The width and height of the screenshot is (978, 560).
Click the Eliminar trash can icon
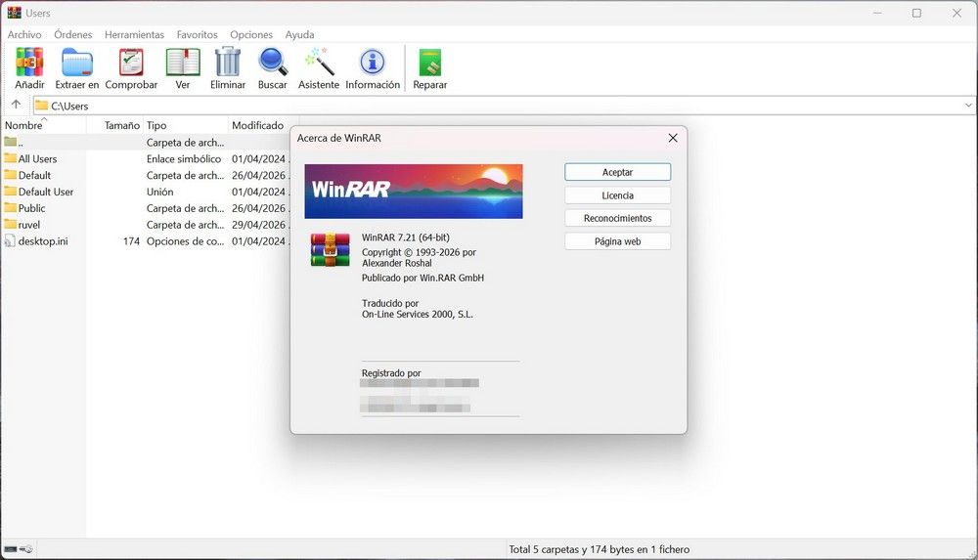[x=228, y=63]
